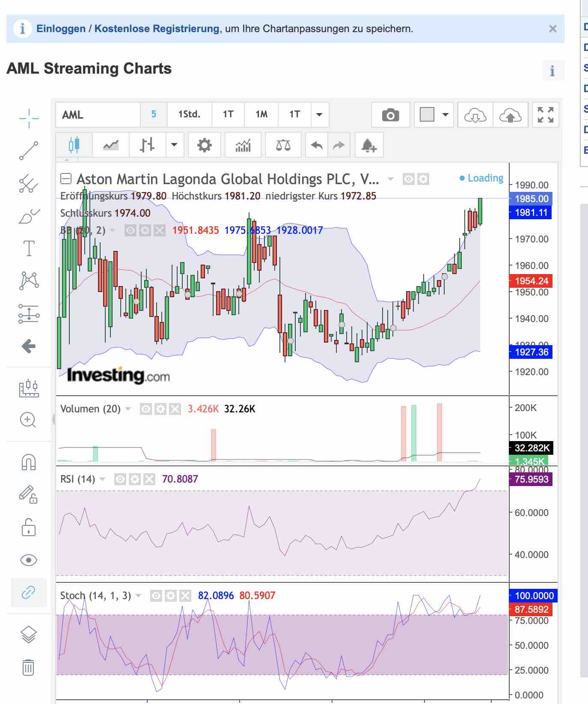Screen dimensions: 588x704
Task: Open the add alert bell icon
Action: (368, 146)
